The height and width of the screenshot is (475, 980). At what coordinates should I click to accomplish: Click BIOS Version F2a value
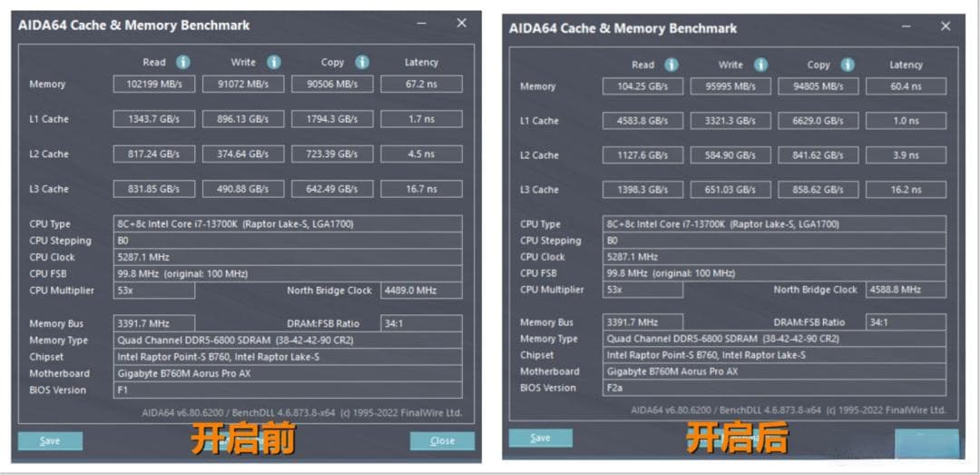click(774, 388)
